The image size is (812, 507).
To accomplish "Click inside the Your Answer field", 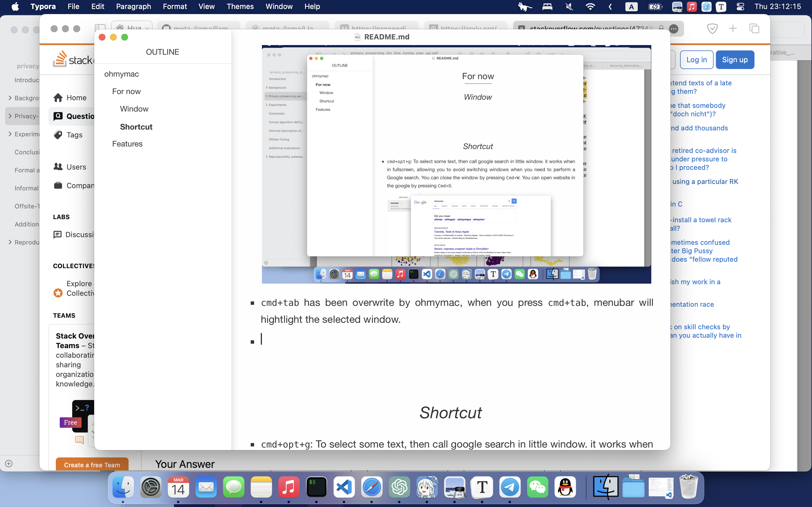I will pos(185,464).
